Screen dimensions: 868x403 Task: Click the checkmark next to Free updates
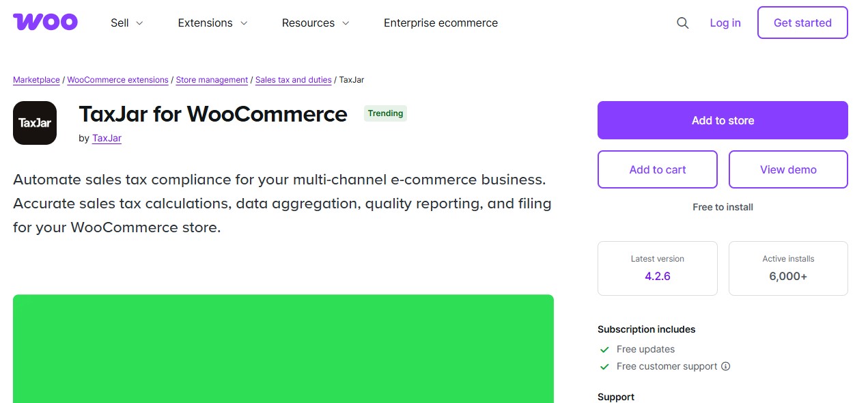tap(604, 349)
